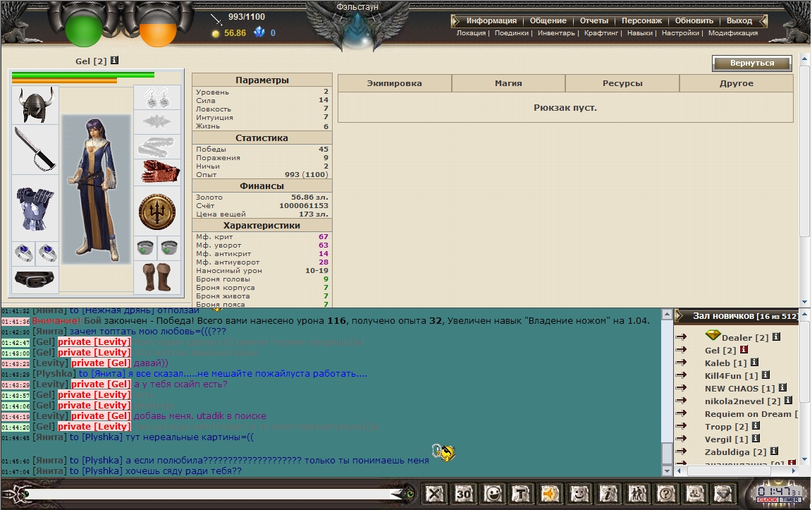Click Выход to log out
This screenshot has width=812, height=510.
click(739, 20)
